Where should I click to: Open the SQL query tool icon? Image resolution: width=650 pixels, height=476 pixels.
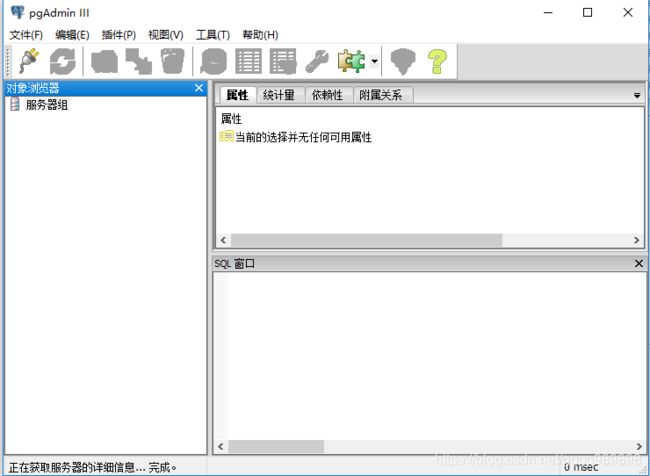click(x=213, y=61)
